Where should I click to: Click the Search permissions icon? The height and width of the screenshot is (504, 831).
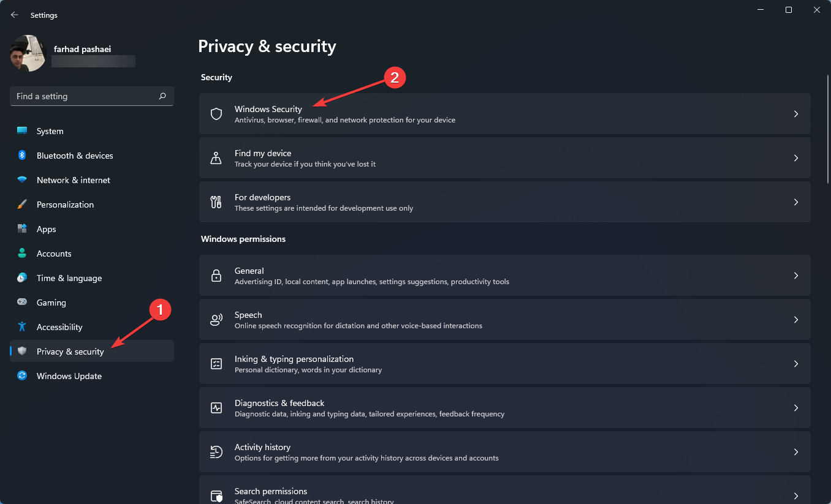(x=216, y=495)
